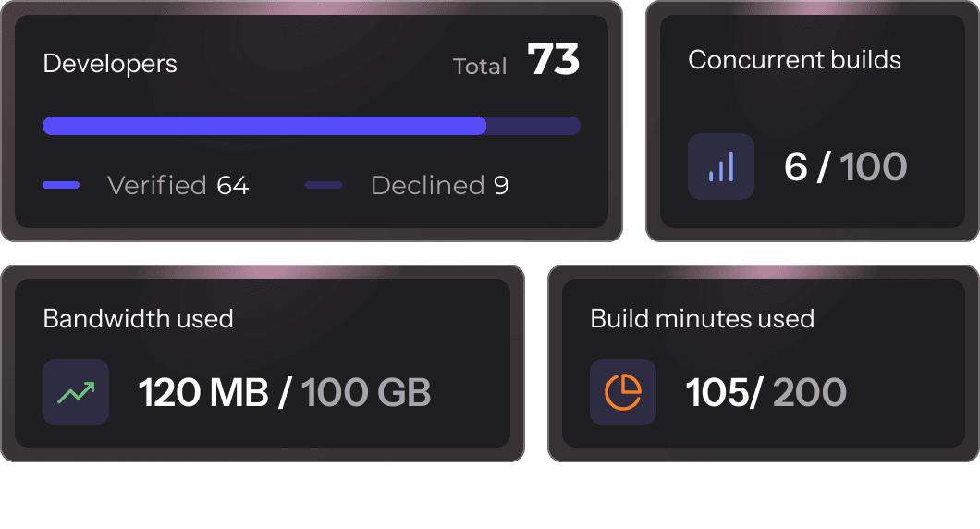This screenshot has height=529, width=980.
Task: Click the 200 build minutes limit
Action: click(x=809, y=393)
